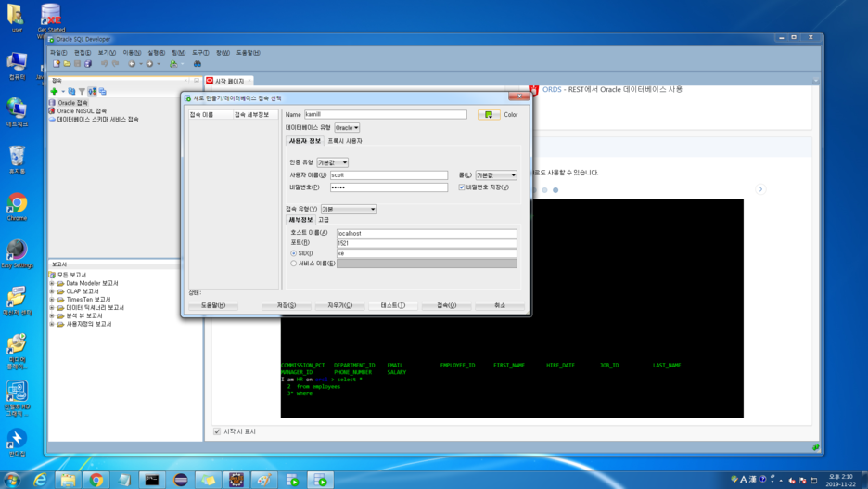Viewport: 868px width, 489px height.
Task: Expand 데이터 딕셔너리 보고서 tree node
Action: click(x=52, y=307)
